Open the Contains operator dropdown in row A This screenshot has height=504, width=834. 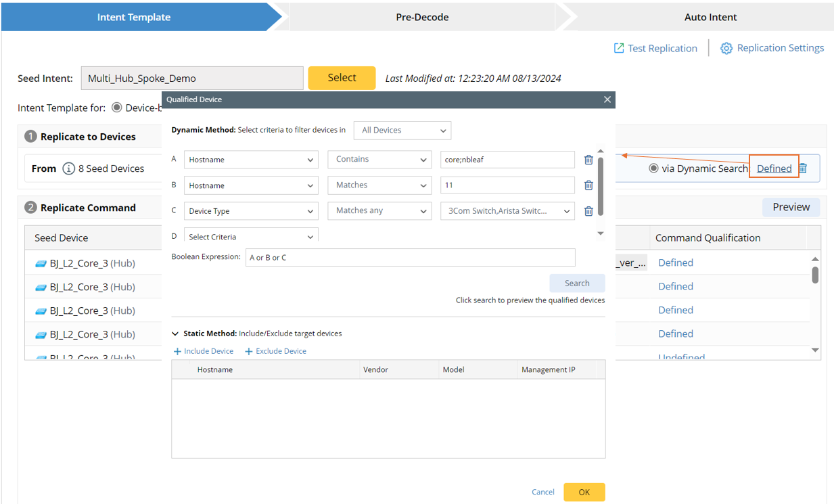click(379, 160)
